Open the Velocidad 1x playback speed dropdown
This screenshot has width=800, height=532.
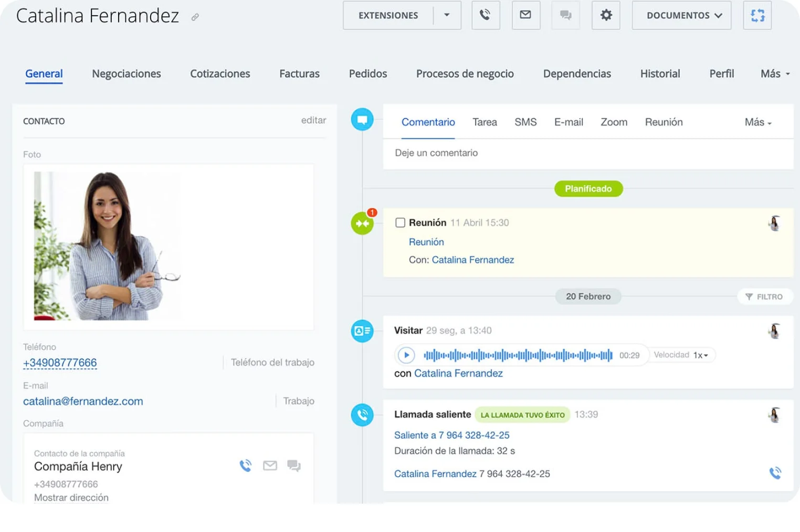click(700, 355)
